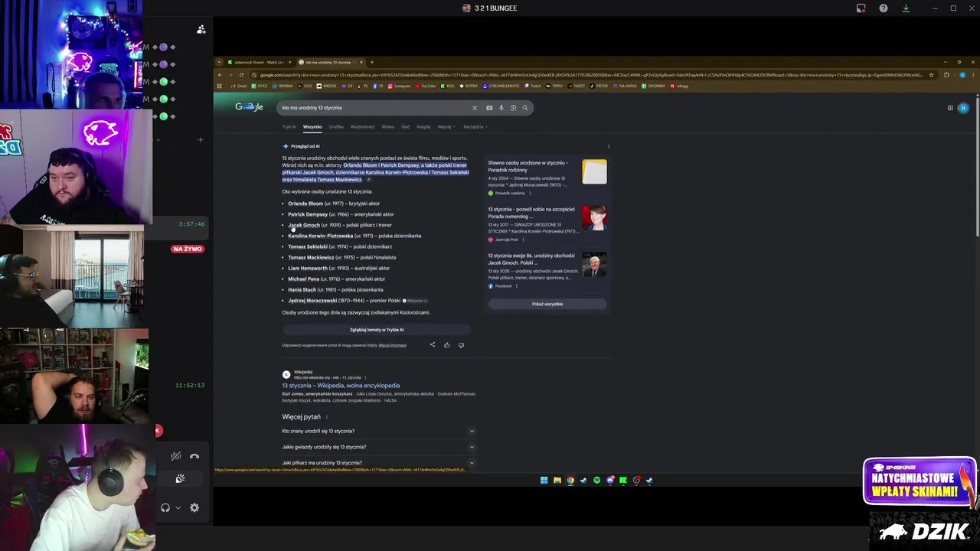Open options next to Poradnik rodzinny source
980x551 pixels.
tap(530, 194)
